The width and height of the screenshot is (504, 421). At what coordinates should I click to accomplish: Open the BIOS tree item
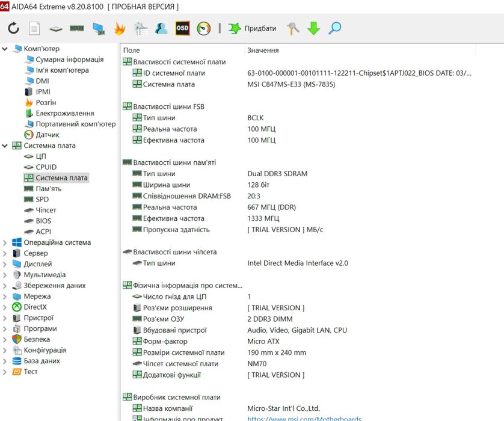[x=43, y=221]
